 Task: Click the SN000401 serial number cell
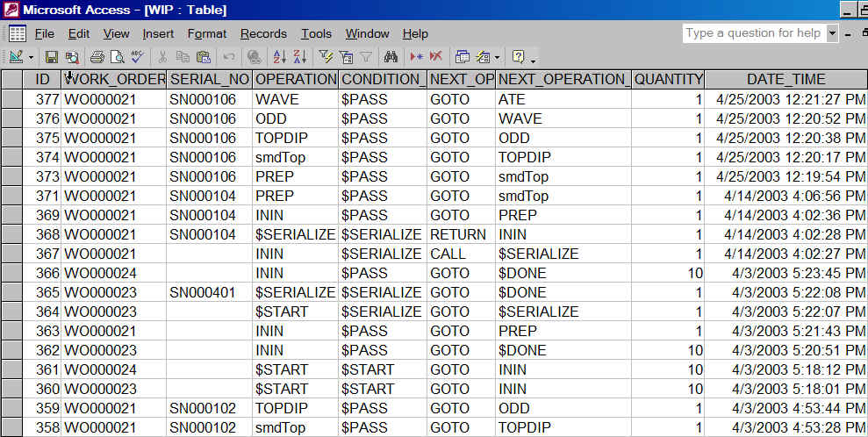(209, 292)
